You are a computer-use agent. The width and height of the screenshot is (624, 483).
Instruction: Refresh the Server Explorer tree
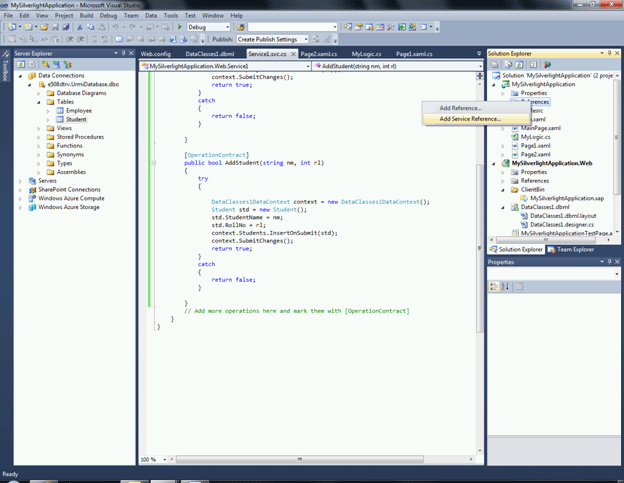pos(21,64)
